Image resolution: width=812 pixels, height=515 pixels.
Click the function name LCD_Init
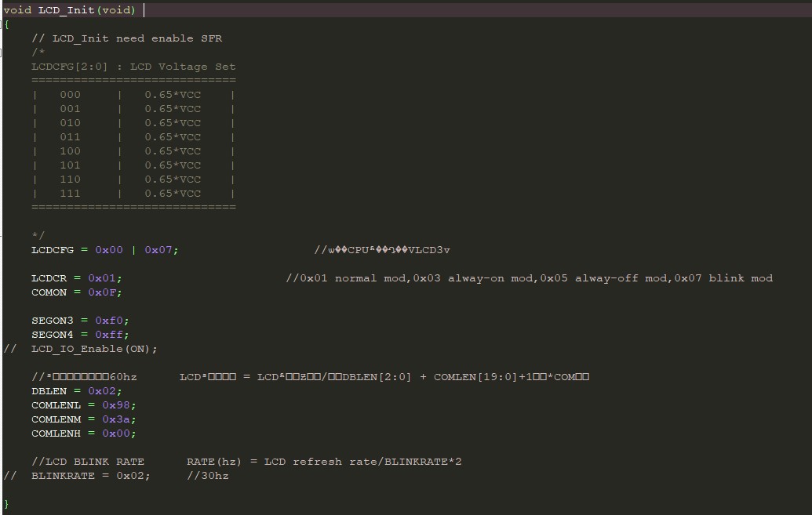coord(66,10)
